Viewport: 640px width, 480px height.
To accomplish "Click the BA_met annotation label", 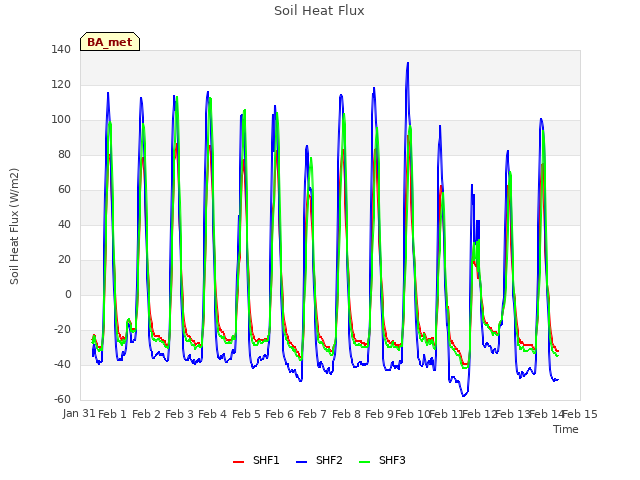I will click(x=110, y=42).
